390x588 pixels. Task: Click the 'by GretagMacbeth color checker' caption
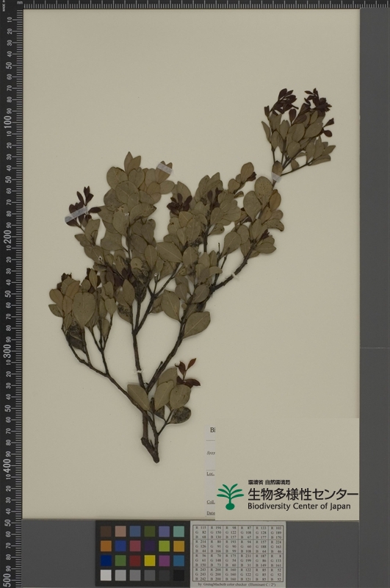click(238, 584)
